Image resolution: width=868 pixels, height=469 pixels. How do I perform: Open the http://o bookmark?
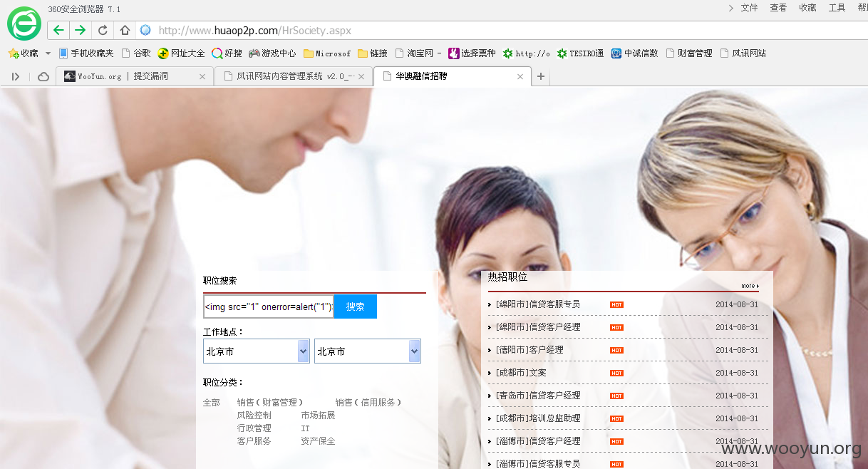[x=526, y=53]
